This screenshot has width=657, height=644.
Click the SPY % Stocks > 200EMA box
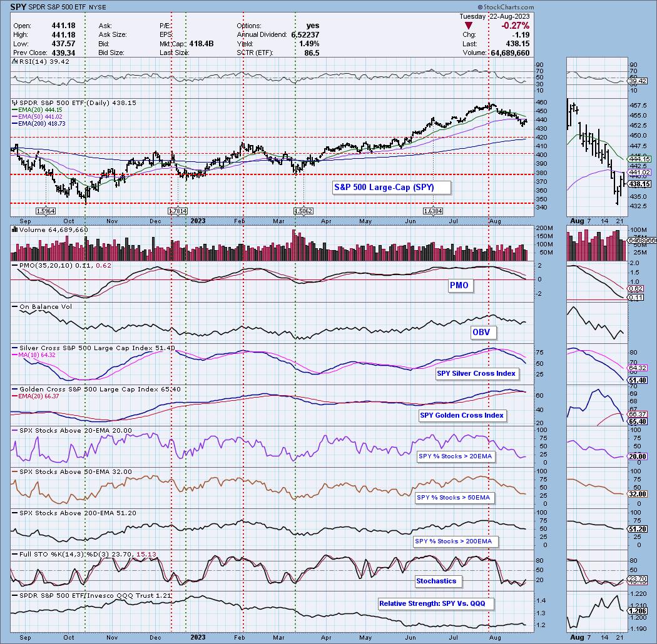pos(455,541)
